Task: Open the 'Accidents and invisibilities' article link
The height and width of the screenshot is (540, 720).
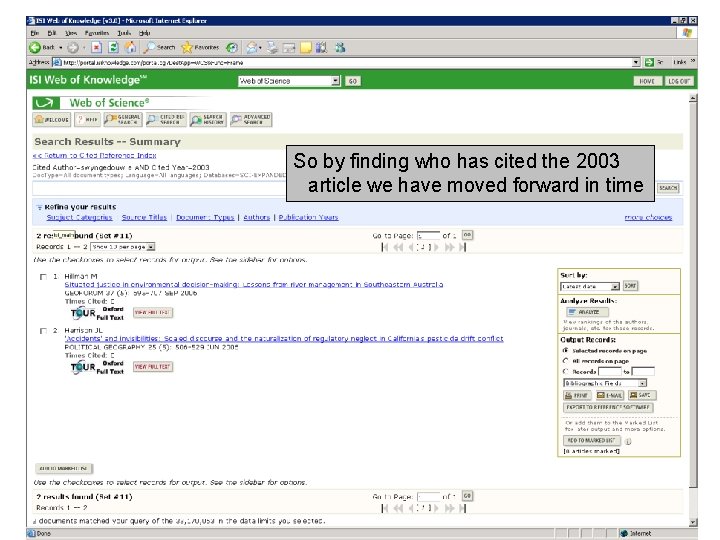Action: coord(284,338)
